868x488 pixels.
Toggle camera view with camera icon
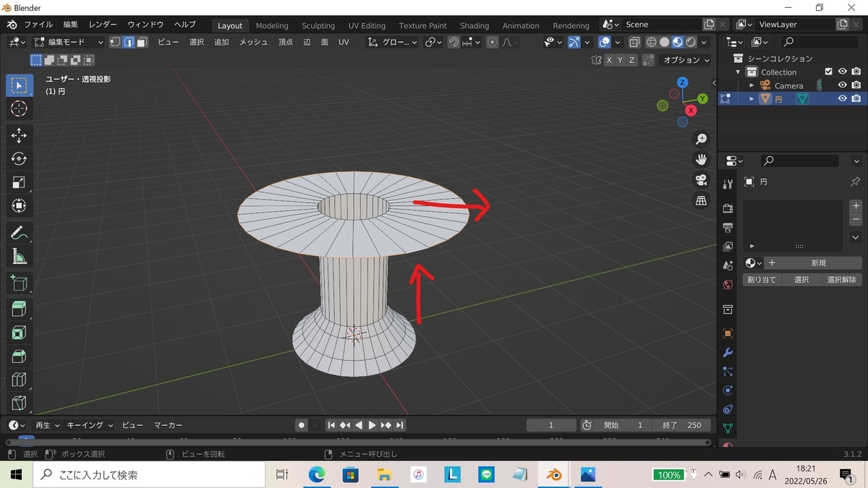[701, 180]
